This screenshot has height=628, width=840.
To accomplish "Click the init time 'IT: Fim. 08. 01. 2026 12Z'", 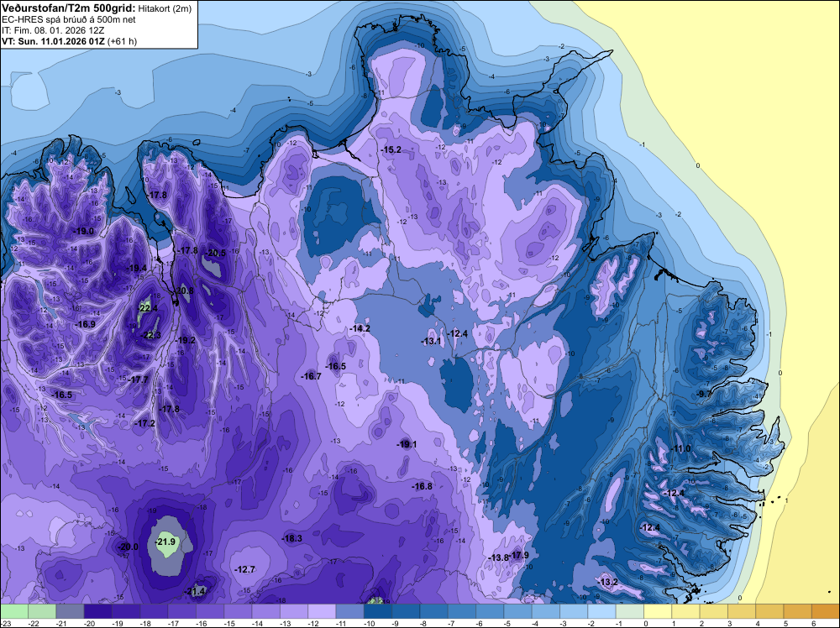I will [x=54, y=30].
